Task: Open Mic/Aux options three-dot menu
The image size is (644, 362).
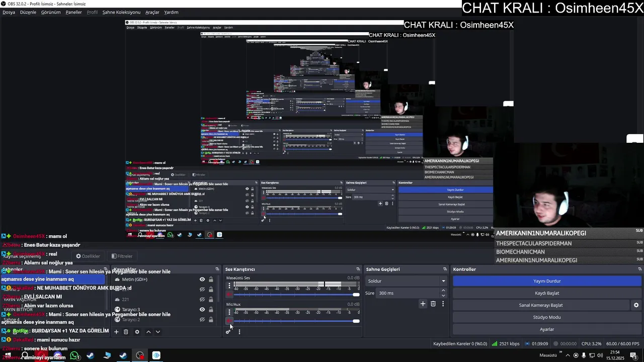Action: (x=229, y=312)
